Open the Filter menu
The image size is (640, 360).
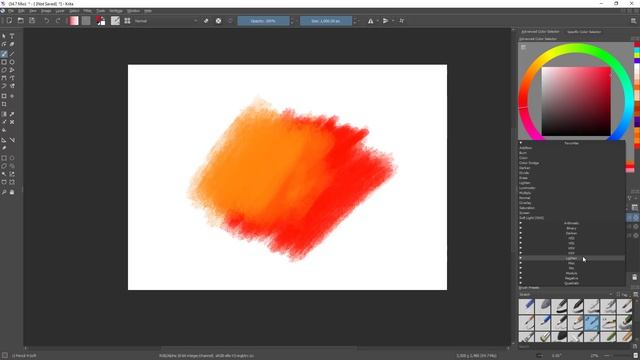(87, 11)
